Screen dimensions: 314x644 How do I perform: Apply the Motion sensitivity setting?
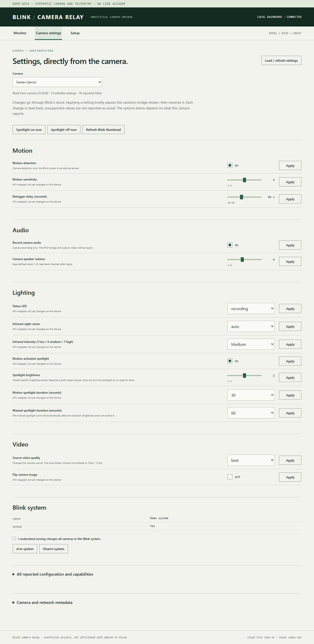coord(290,182)
